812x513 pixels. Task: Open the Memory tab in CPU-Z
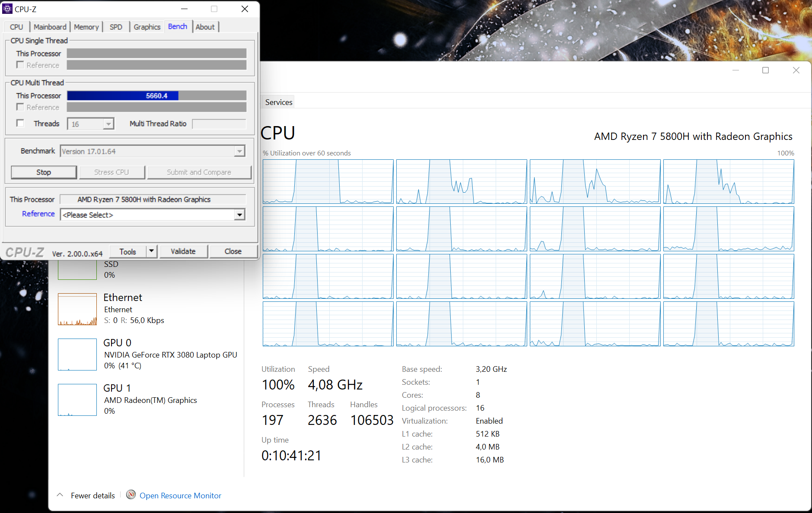pyautogui.click(x=86, y=27)
